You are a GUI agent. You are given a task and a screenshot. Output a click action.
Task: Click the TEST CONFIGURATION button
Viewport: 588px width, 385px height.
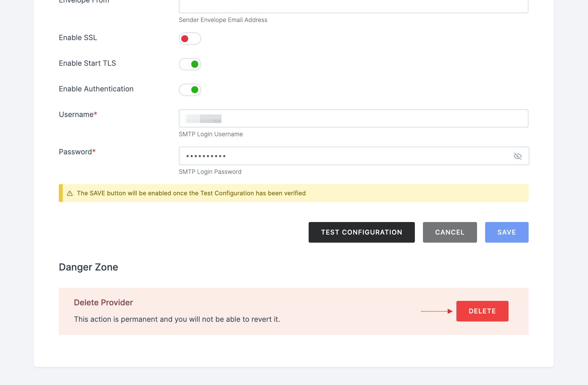pyautogui.click(x=362, y=232)
